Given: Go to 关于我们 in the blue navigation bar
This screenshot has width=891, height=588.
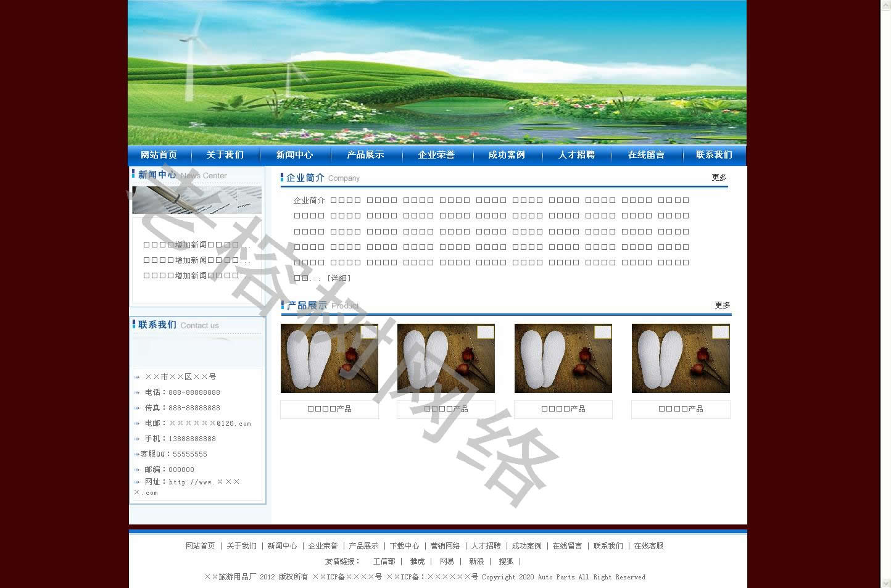Looking at the screenshot, I should [x=225, y=155].
